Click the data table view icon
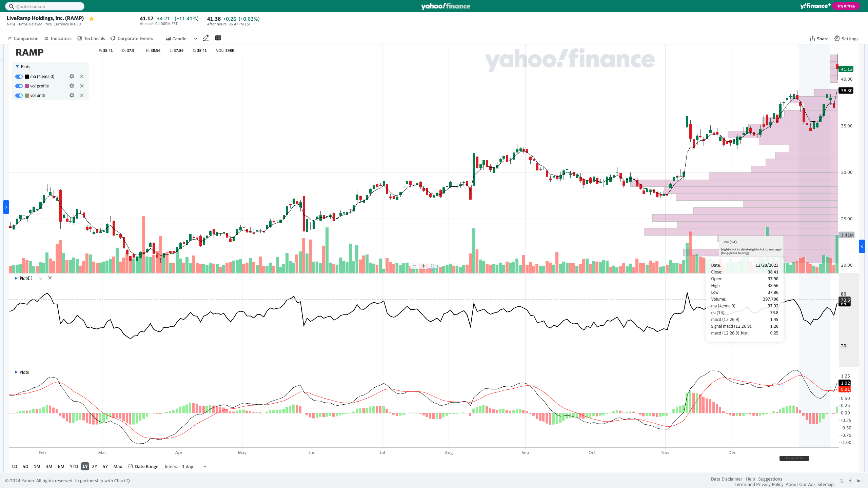This screenshot has width=868, height=488. click(218, 38)
